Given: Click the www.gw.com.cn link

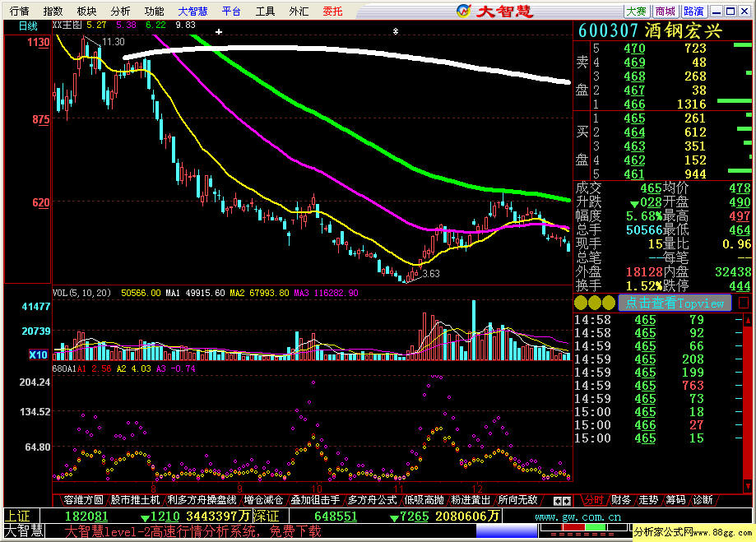Looking at the screenshot, I should [578, 517].
